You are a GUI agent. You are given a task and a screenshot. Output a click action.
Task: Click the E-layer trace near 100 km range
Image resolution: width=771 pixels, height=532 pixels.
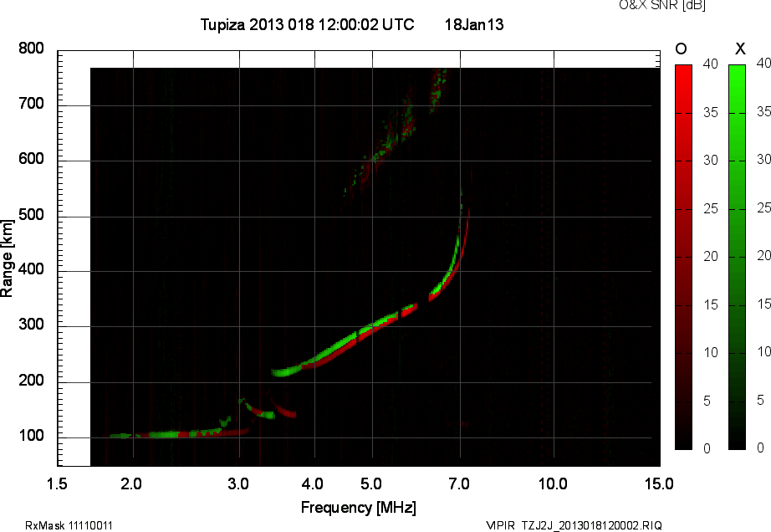180,433
